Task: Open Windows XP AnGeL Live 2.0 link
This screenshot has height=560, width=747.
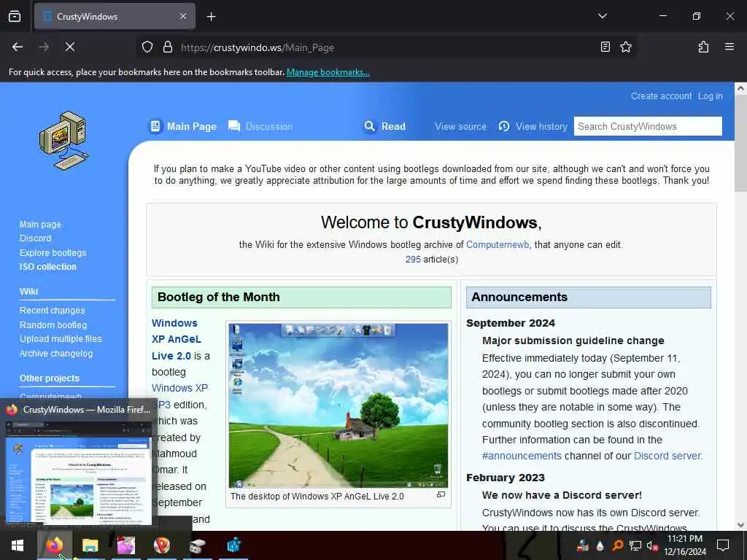Action: point(177,340)
